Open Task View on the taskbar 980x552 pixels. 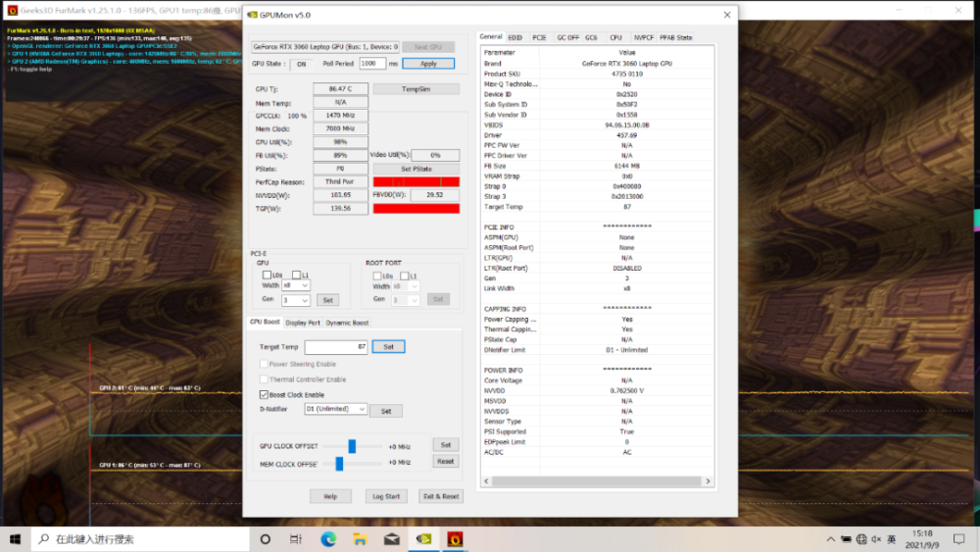(296, 539)
